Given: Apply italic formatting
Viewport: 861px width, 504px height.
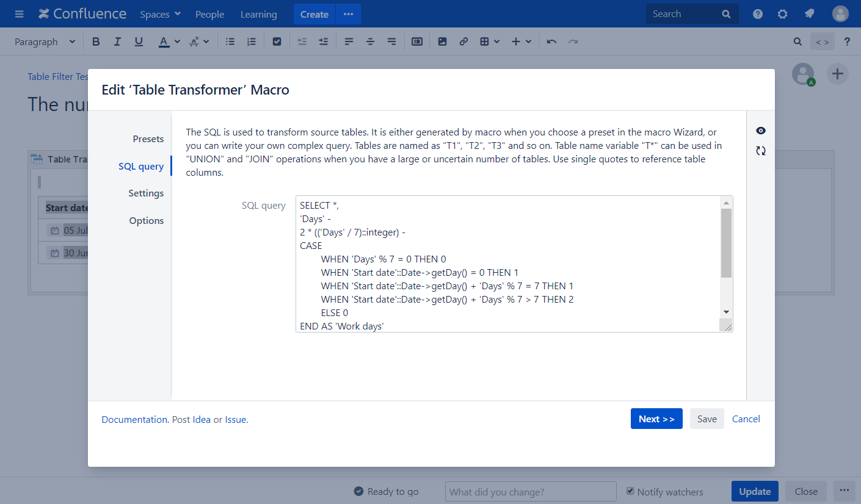Looking at the screenshot, I should pyautogui.click(x=117, y=41).
